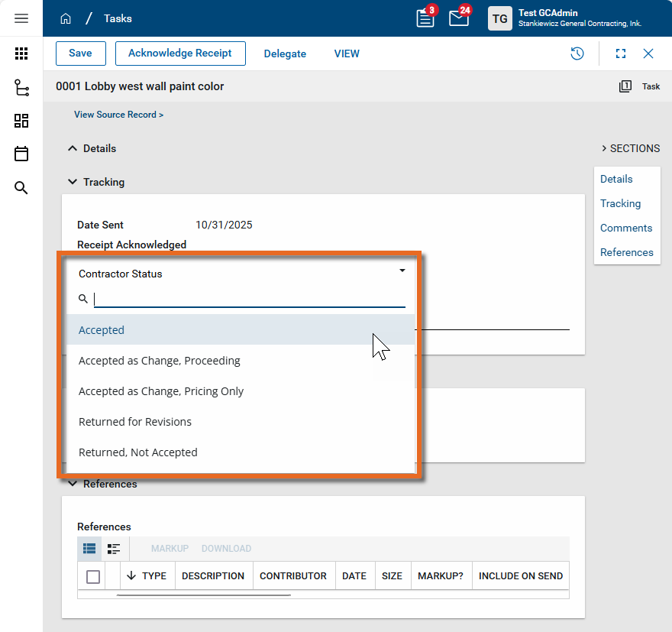The height and width of the screenshot is (632, 672).
Task: Click the search magnifier in sidebar
Action: point(21,187)
